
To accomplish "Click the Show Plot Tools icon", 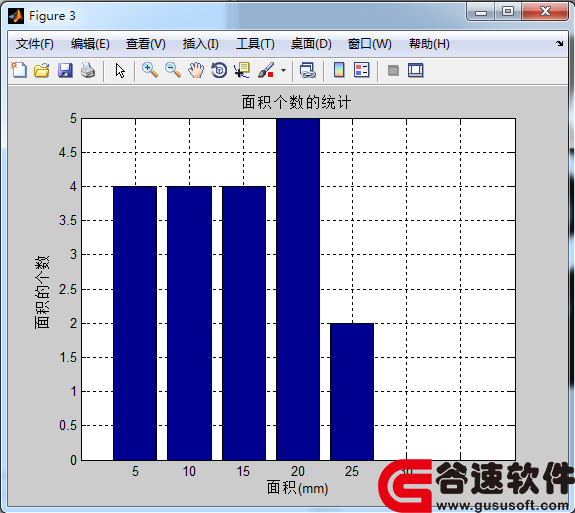I will click(415, 70).
